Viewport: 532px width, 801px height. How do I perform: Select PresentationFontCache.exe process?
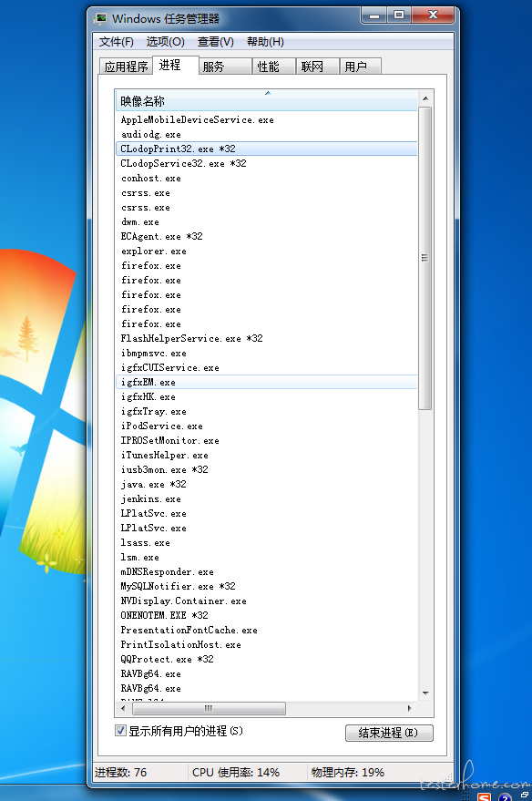tap(266, 630)
